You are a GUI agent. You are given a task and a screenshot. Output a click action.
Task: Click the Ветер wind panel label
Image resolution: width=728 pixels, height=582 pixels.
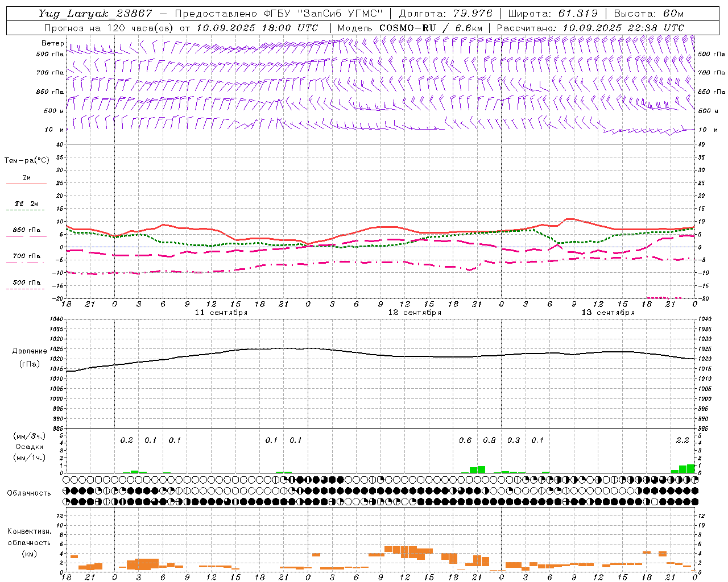(x=53, y=43)
